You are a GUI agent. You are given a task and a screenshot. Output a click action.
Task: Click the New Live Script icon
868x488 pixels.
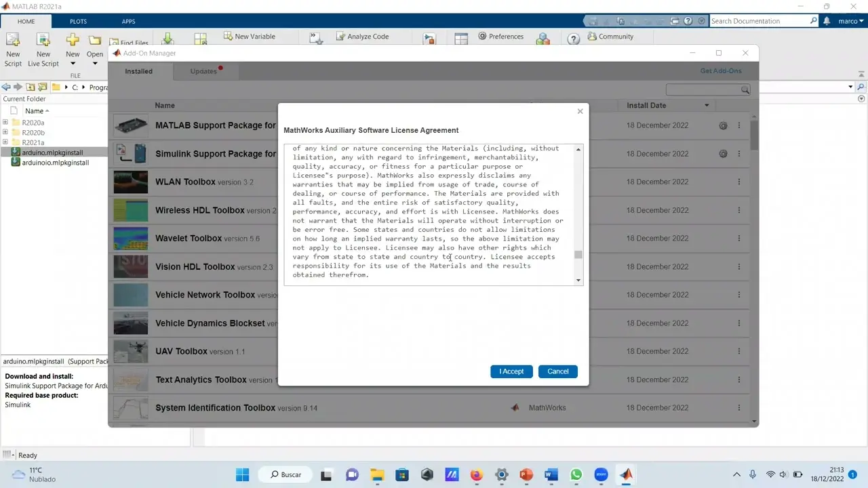pos(43,41)
